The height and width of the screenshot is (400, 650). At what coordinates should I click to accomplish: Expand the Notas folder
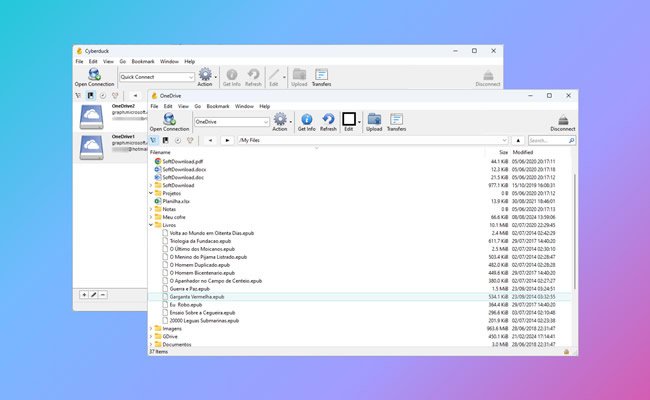coord(151,209)
